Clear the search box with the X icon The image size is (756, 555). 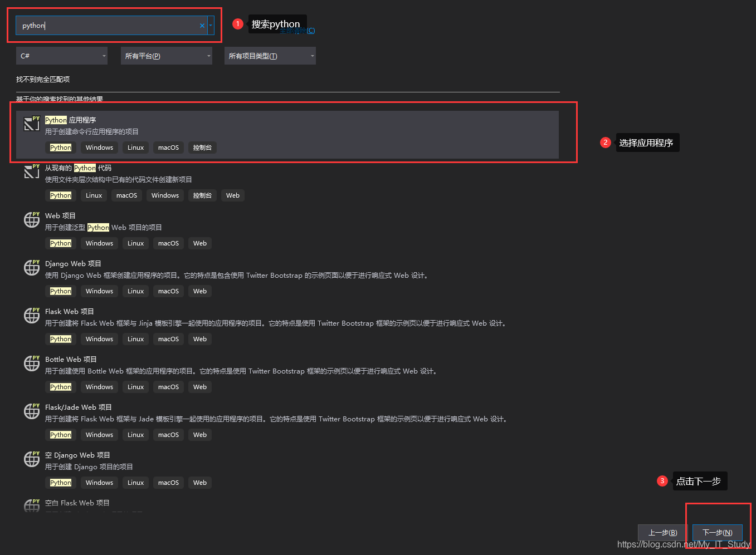pos(202,26)
